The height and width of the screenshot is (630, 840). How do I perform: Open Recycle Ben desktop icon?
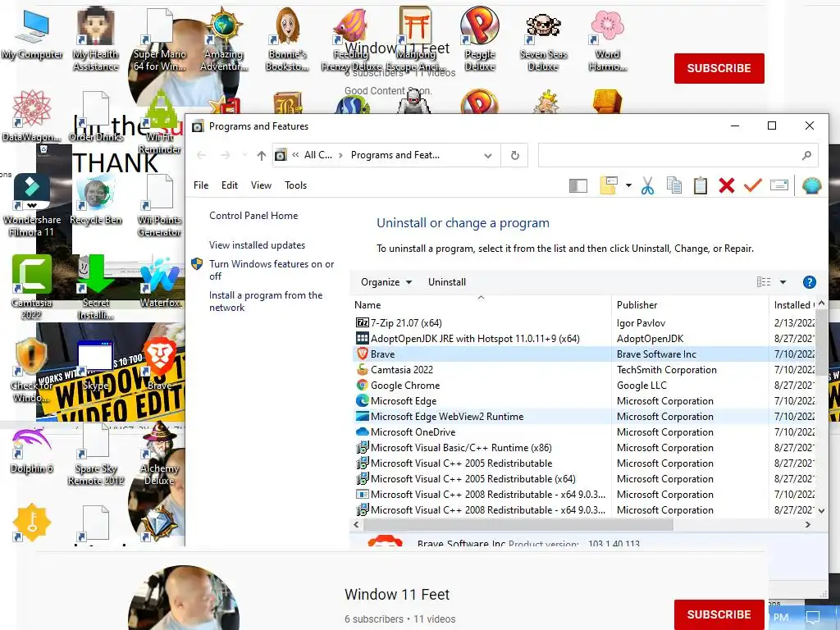[x=96, y=201]
